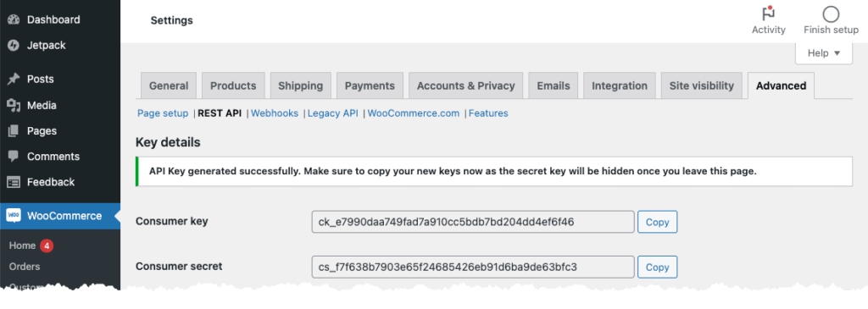Open the Activity flag icon
Image resolution: width=868 pixels, height=309 pixels.
768,14
